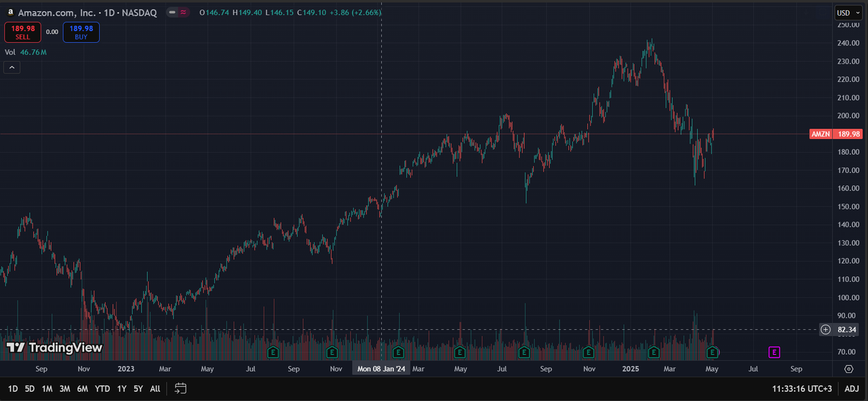Open the TradingView logo link
The height and width of the screenshot is (401, 868).
54,348
